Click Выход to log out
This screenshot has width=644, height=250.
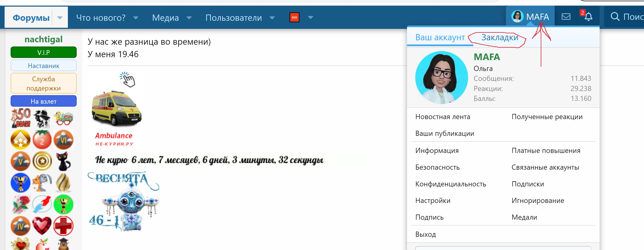coord(426,234)
